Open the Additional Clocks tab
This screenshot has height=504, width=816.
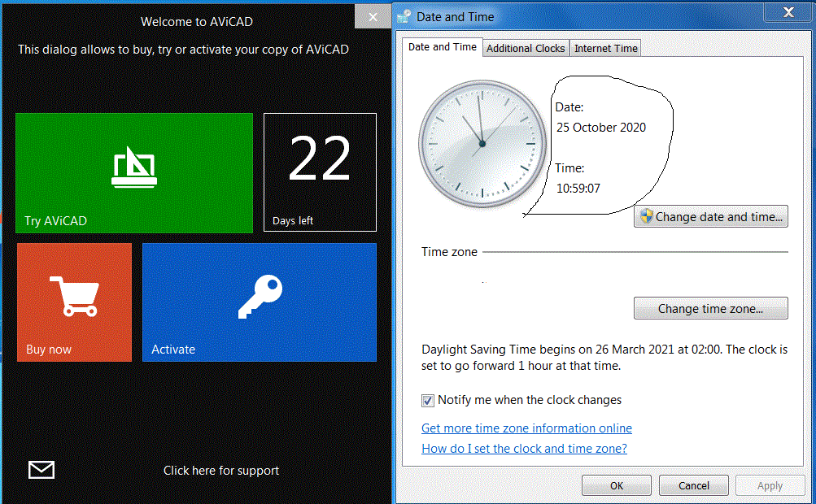point(526,49)
